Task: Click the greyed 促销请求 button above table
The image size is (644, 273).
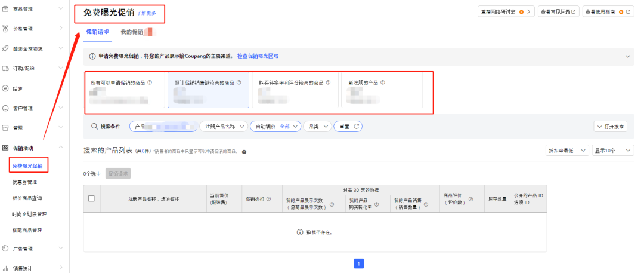Action: coord(118,174)
